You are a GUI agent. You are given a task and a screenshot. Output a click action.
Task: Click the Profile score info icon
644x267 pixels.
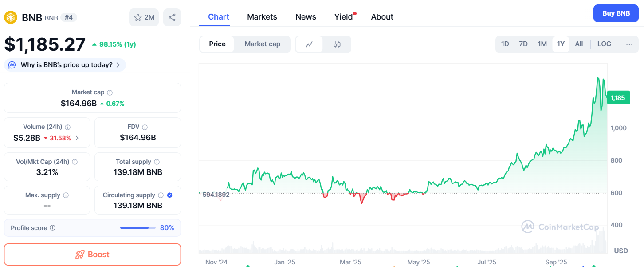click(52, 228)
